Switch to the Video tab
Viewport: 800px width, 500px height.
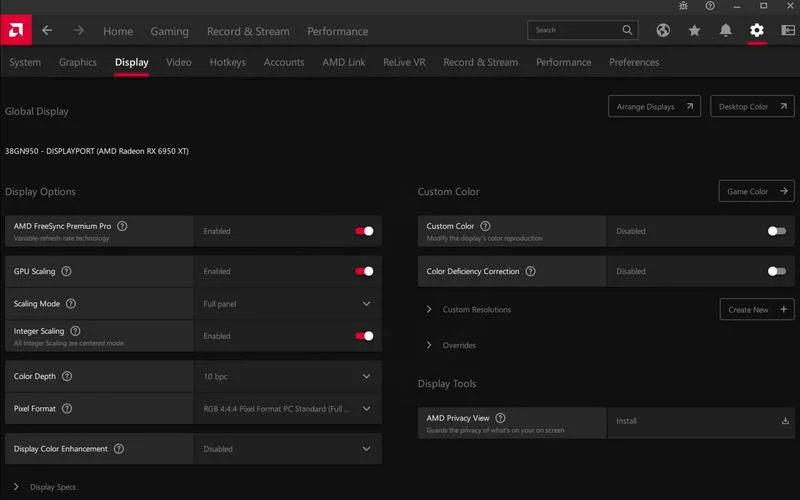pos(179,62)
